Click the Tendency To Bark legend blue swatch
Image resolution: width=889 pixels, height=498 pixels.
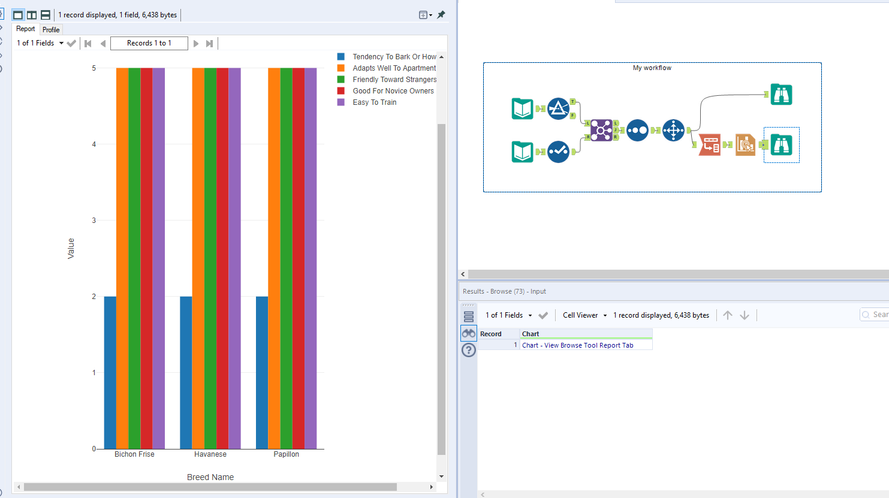click(341, 57)
